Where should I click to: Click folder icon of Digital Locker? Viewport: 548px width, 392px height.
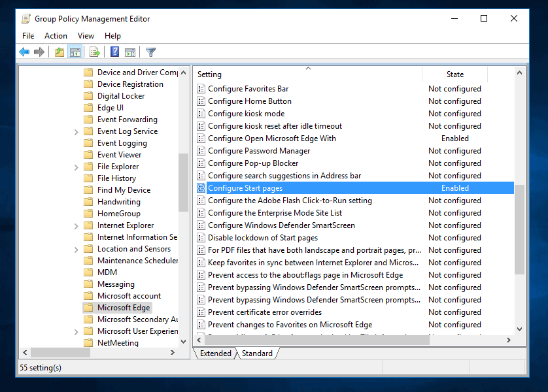pos(88,95)
